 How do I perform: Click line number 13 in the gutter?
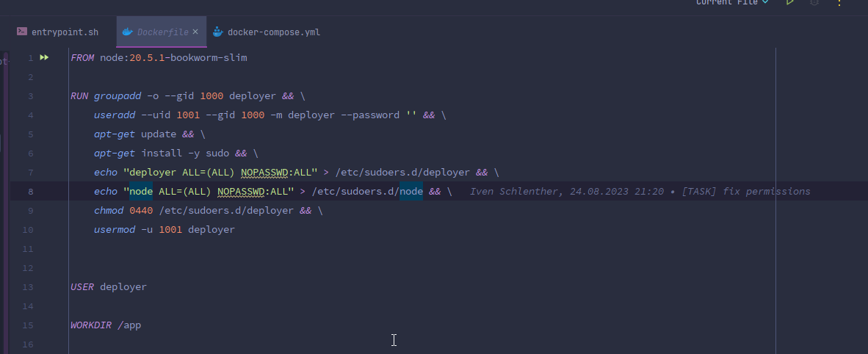click(29, 287)
